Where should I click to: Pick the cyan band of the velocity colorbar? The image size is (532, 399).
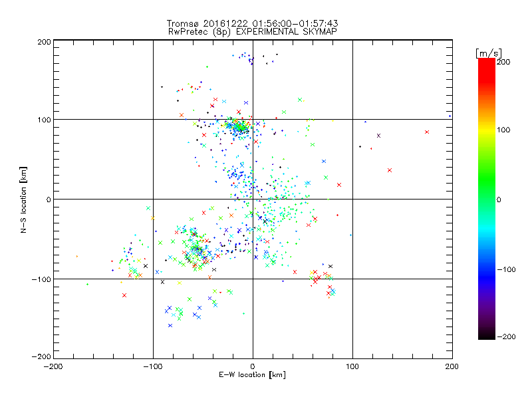click(x=487, y=227)
